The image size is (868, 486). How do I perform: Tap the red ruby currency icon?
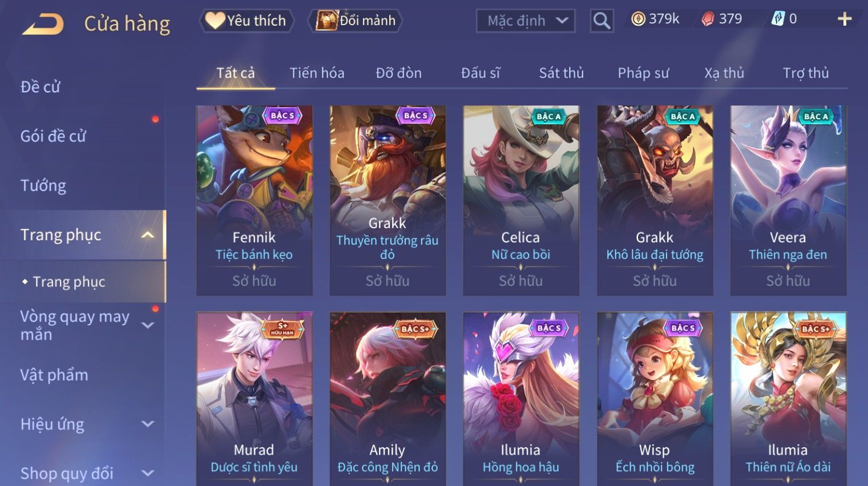click(x=708, y=19)
